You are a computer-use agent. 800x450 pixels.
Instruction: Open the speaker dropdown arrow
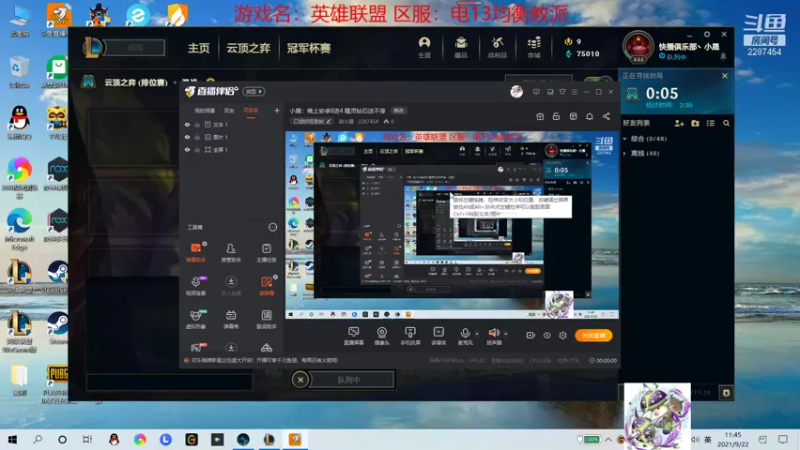(506, 334)
